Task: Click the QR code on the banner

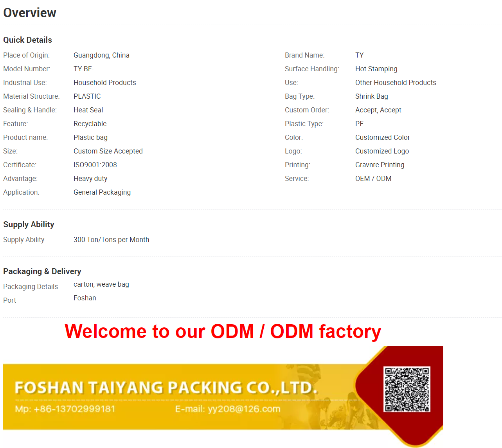Action: tap(407, 389)
